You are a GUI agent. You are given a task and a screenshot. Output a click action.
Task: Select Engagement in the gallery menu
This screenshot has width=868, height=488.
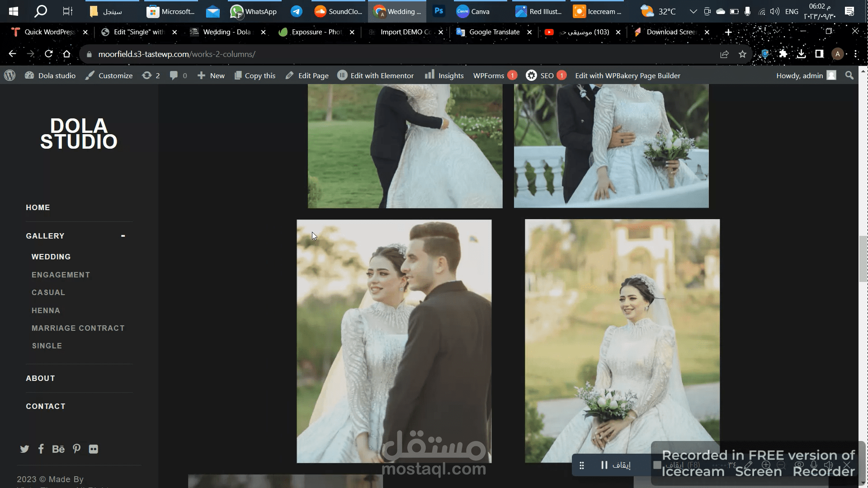tap(61, 275)
